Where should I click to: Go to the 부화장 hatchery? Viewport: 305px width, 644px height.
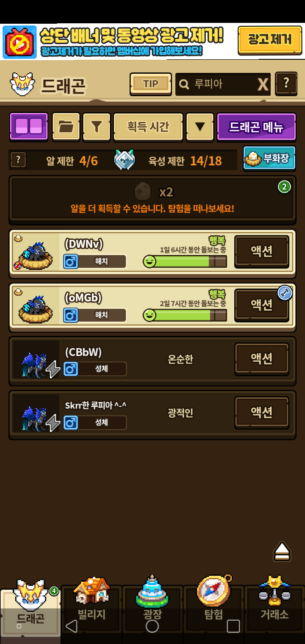(x=269, y=158)
